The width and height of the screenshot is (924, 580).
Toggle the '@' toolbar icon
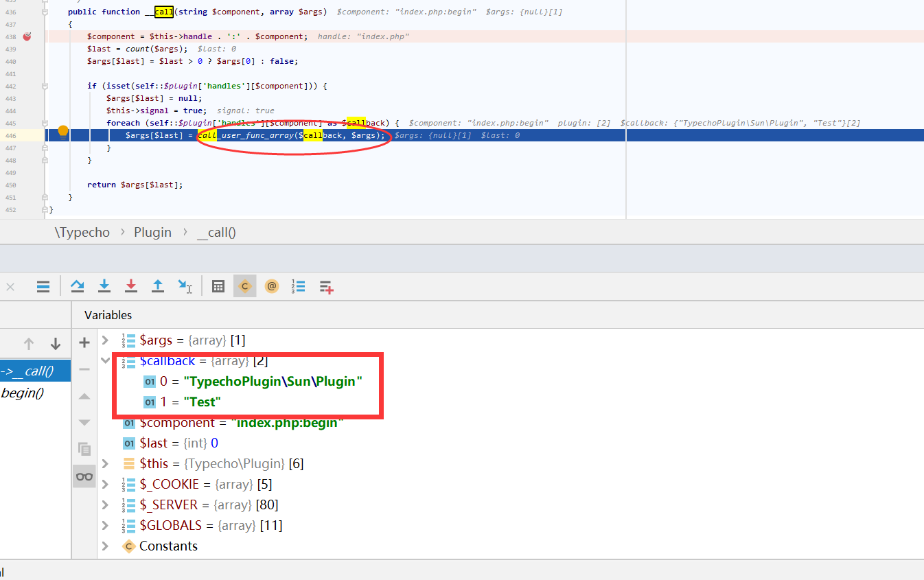click(272, 286)
